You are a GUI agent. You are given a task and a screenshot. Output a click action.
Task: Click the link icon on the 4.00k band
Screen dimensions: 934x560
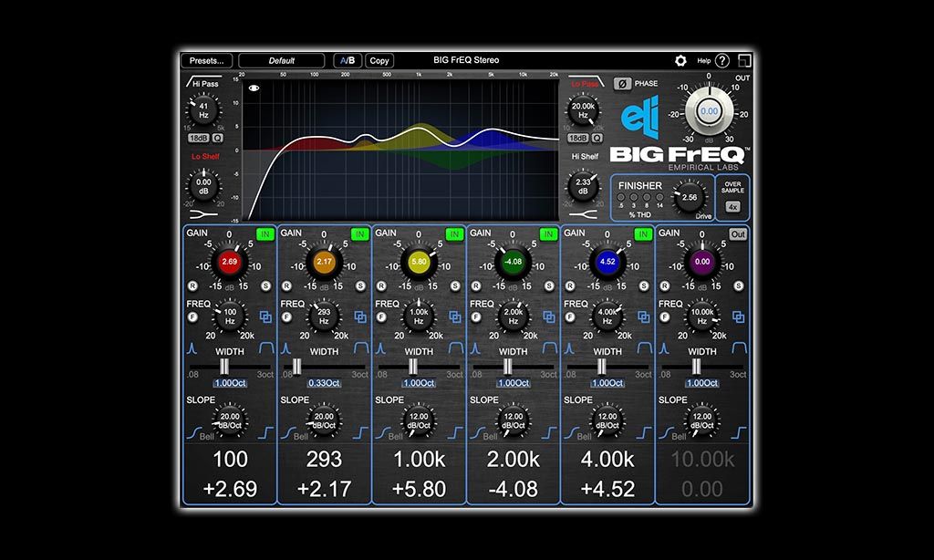point(644,316)
